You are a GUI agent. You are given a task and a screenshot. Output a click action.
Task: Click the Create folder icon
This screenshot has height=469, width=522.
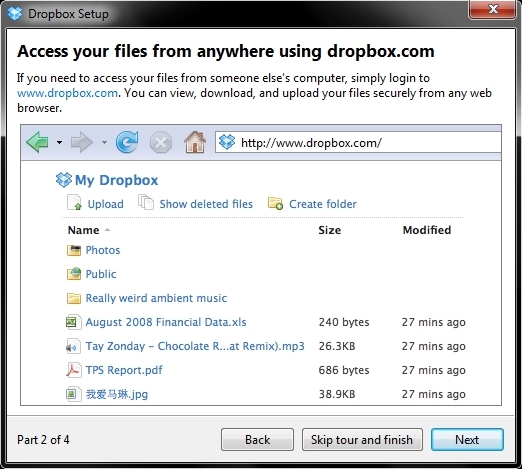click(x=275, y=203)
